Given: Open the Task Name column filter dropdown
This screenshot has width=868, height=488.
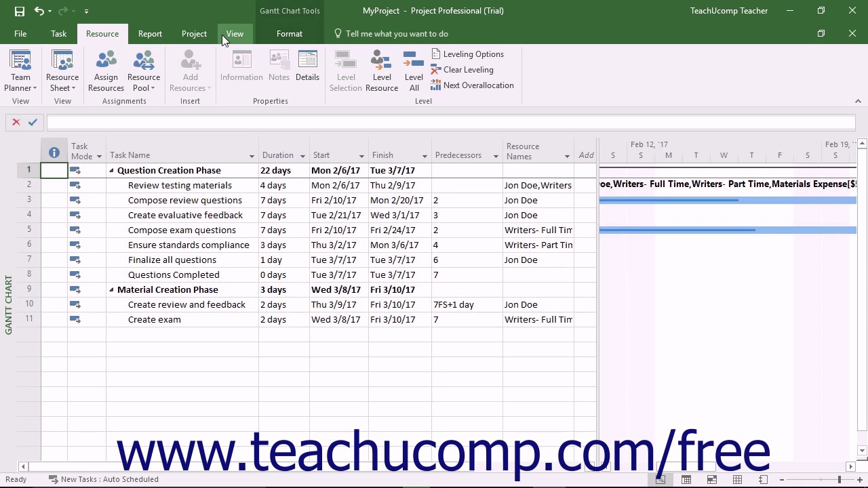Looking at the screenshot, I should click(x=252, y=157).
